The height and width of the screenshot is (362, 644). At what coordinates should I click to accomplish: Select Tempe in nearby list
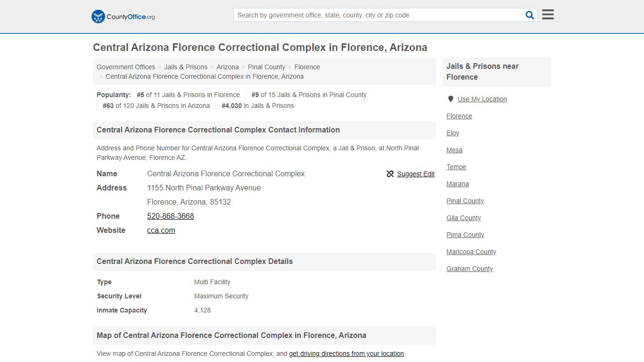pyautogui.click(x=456, y=167)
